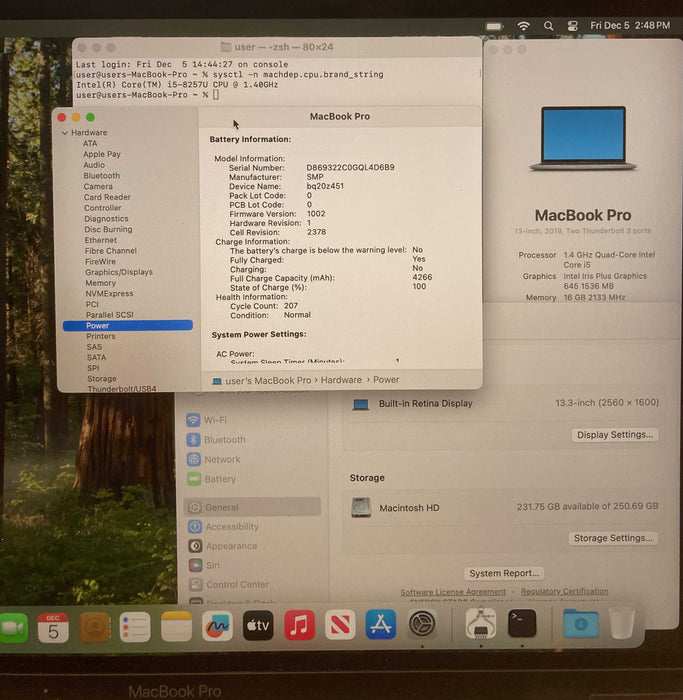This screenshot has height=700, width=683.
Task: Select Printers in hardware list
Action: point(101,336)
